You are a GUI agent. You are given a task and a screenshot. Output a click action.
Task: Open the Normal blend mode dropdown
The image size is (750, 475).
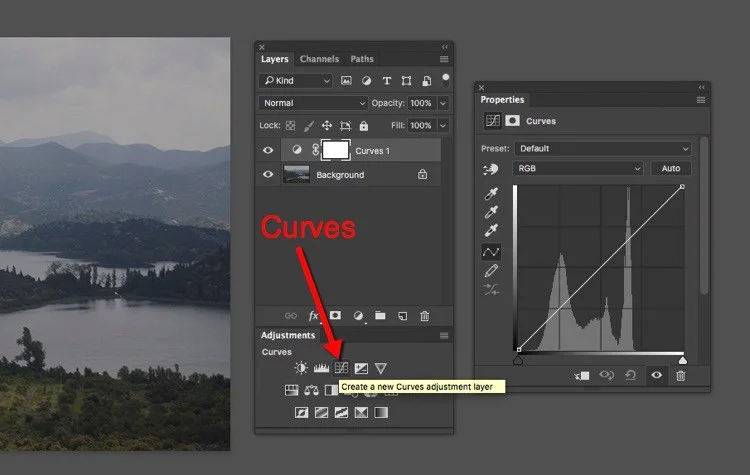click(x=313, y=103)
